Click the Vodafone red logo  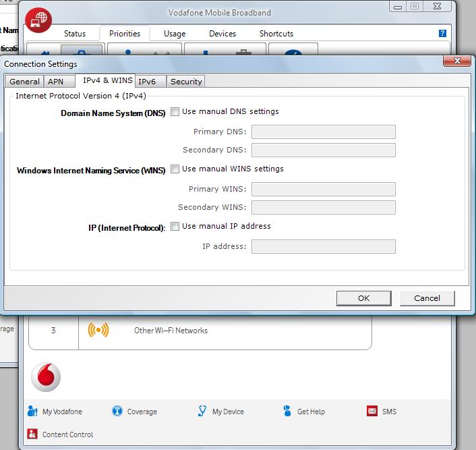pyautogui.click(x=46, y=377)
